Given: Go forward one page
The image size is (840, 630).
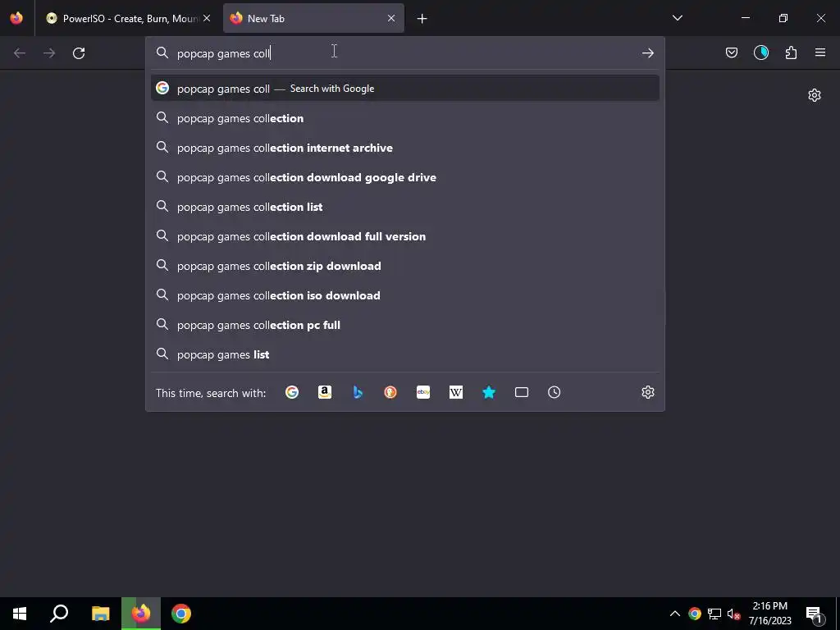Looking at the screenshot, I should click(x=49, y=53).
